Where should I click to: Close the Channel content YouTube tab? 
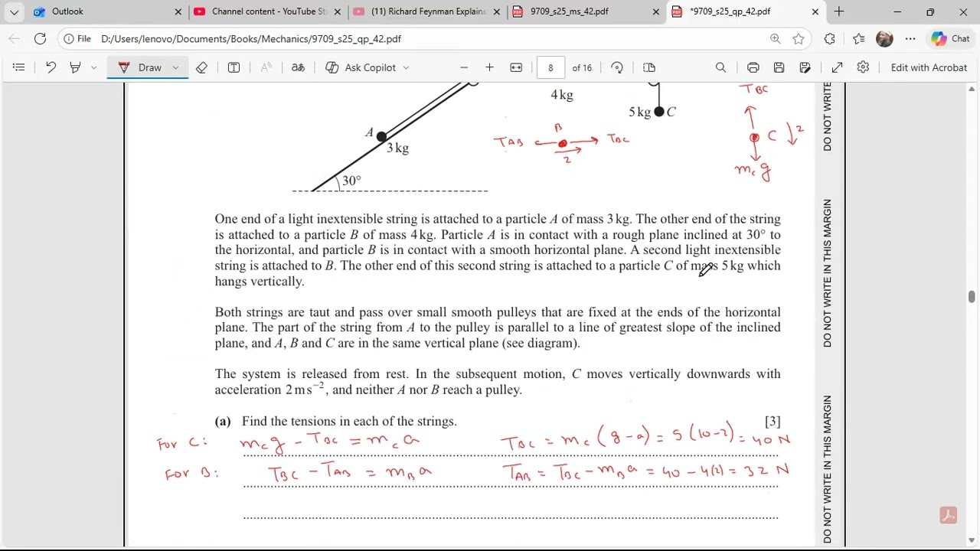(x=338, y=11)
